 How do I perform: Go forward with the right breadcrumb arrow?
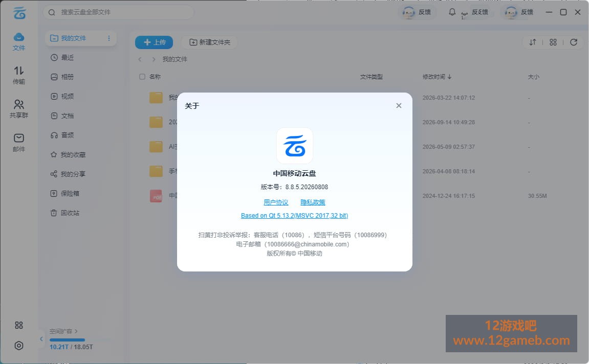(153, 59)
